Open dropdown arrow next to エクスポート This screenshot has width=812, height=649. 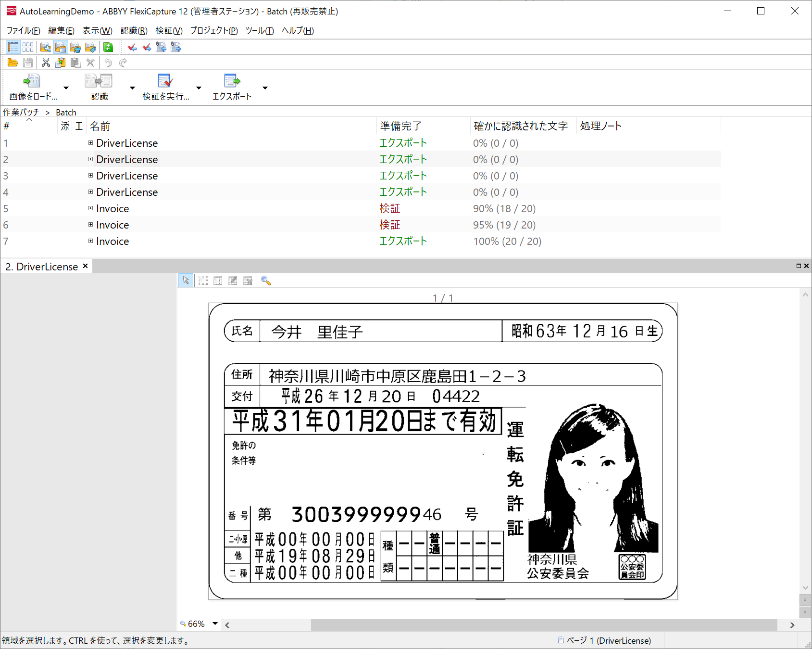pos(265,88)
